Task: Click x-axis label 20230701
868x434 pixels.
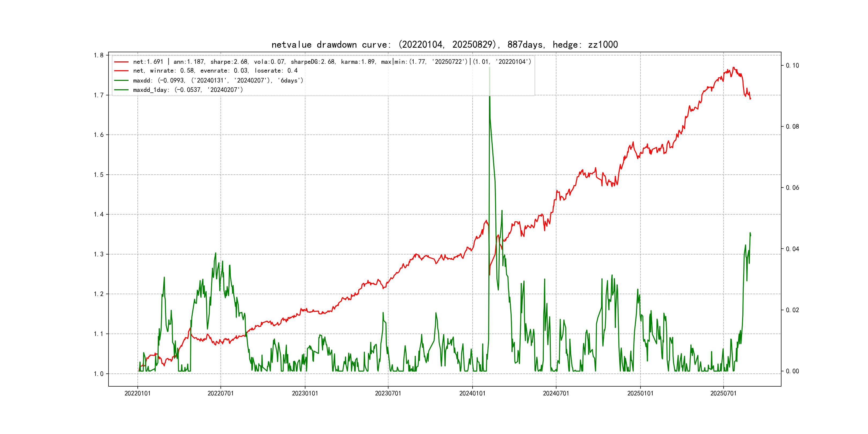Action: click(x=388, y=393)
